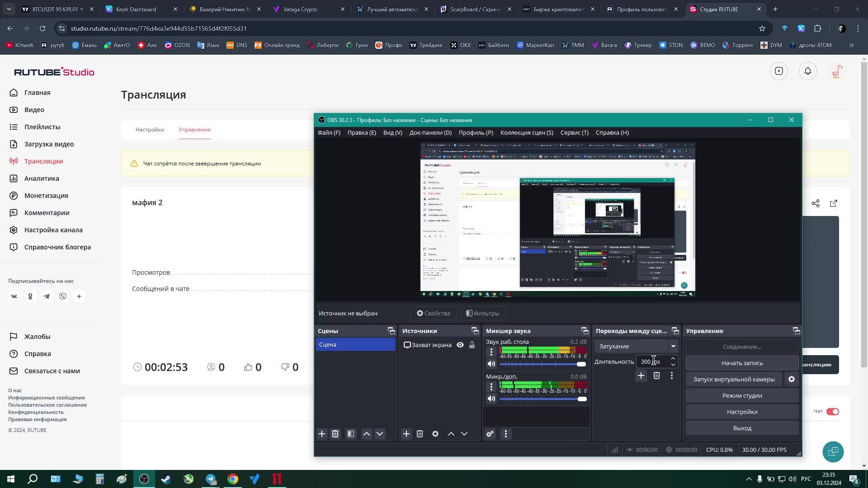Move source down arrow in Sources panel
Viewport: 868px width, 488px height.
[464, 434]
